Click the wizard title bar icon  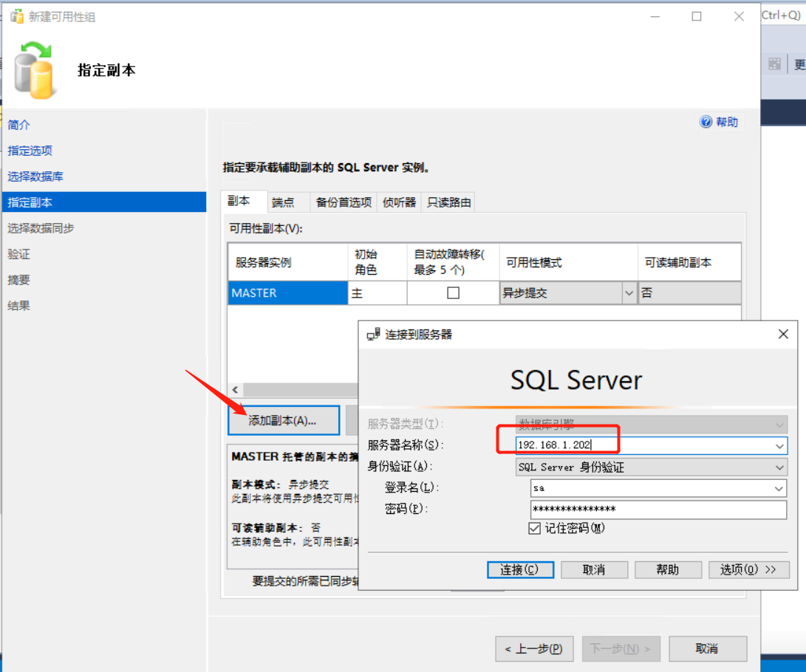click(x=17, y=16)
